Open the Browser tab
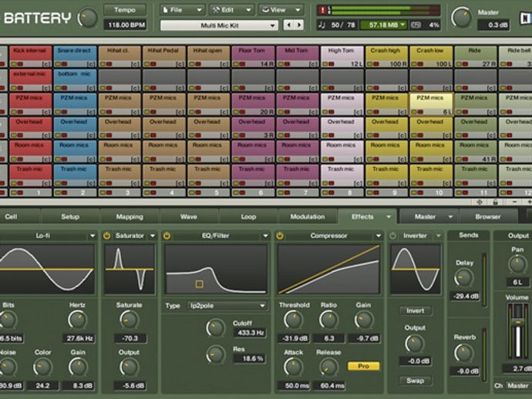Image resolution: width=532 pixels, height=399 pixels. tap(487, 216)
